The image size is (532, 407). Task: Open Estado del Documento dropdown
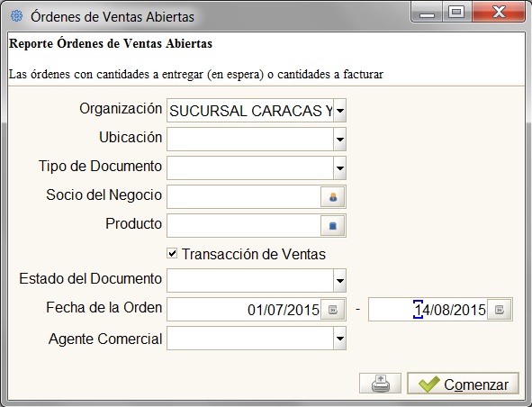[339, 280]
